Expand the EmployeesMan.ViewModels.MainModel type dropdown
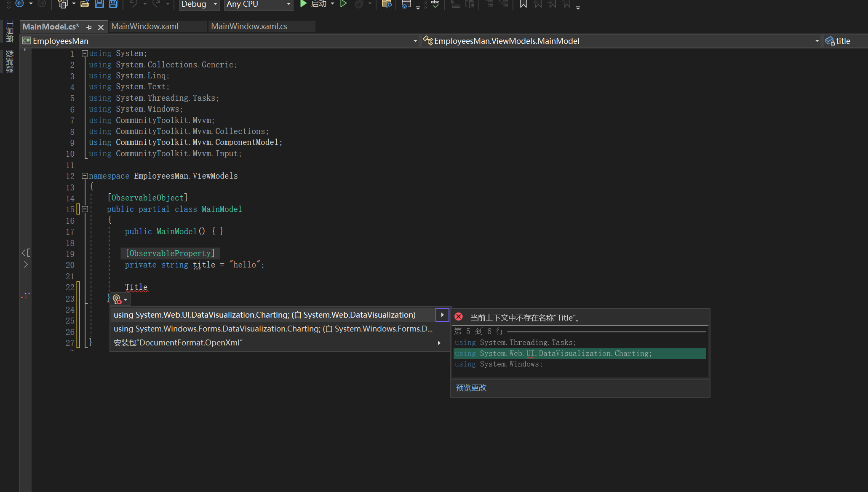The width and height of the screenshot is (868, 492). [x=817, y=41]
